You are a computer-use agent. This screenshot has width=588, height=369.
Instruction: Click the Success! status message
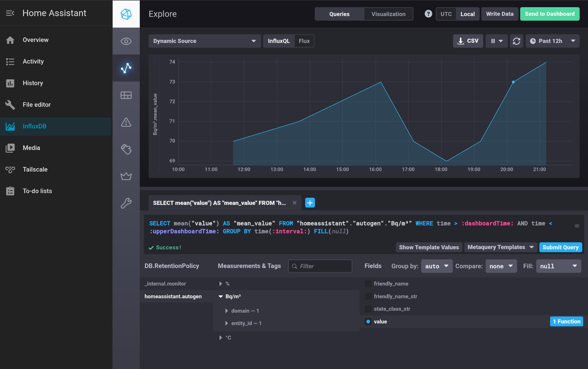pyautogui.click(x=165, y=247)
